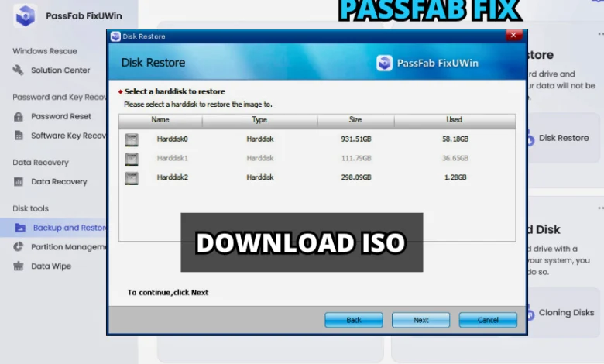Viewport: 604px width, 364px height.
Task: Close the Disk Restore dialog
Action: point(513,36)
